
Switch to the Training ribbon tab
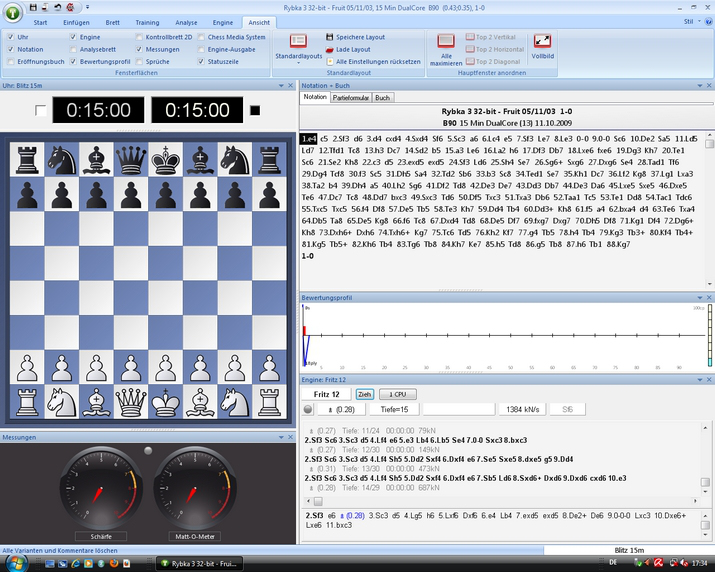[147, 22]
